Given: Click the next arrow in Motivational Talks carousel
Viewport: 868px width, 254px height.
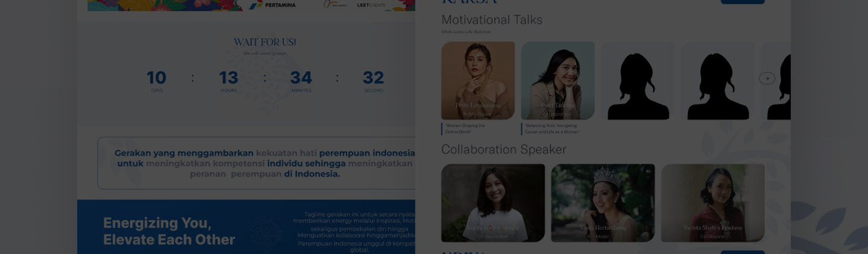Looking at the screenshot, I should coord(767,78).
